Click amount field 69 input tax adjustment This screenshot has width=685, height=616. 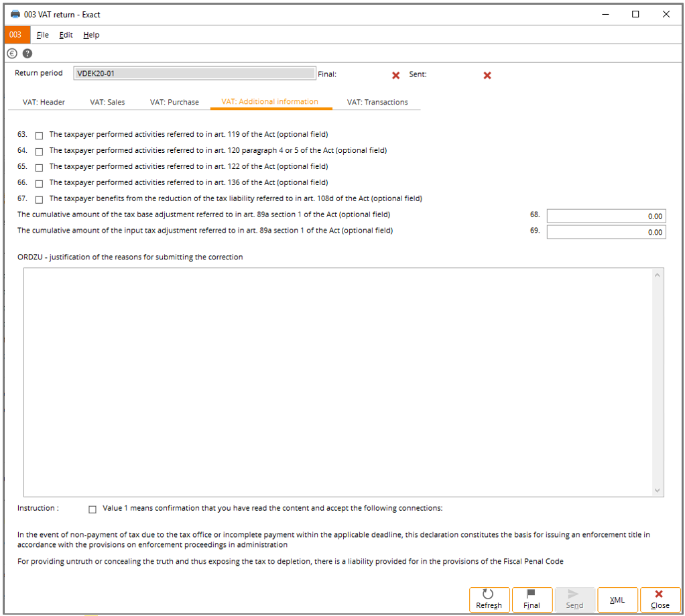(607, 232)
